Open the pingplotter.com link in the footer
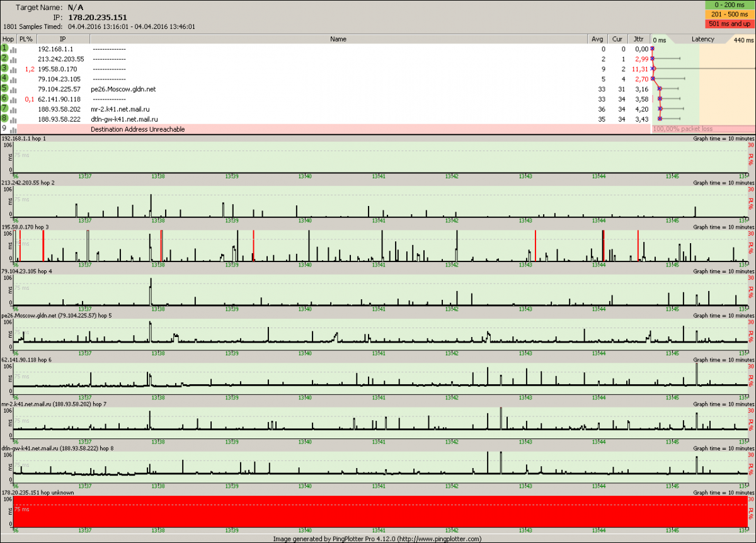This screenshot has width=756, height=543. pos(438,539)
